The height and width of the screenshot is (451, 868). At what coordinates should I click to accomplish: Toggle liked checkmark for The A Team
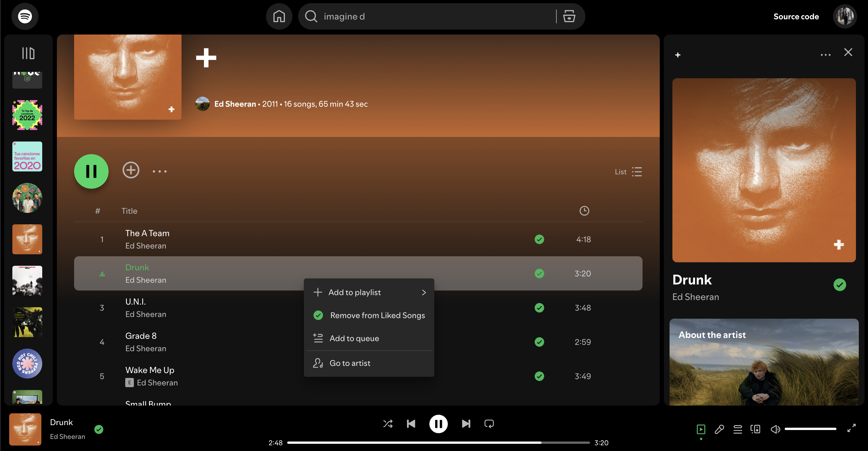[x=539, y=239]
